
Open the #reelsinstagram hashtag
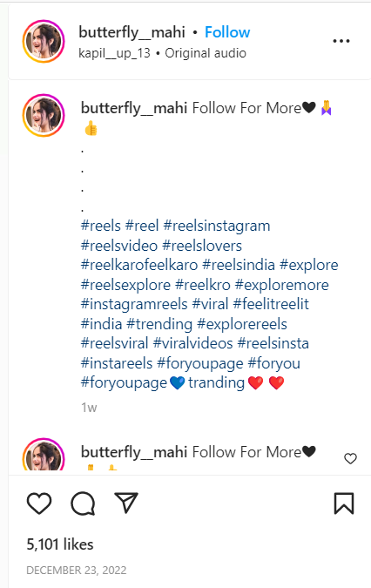click(217, 226)
